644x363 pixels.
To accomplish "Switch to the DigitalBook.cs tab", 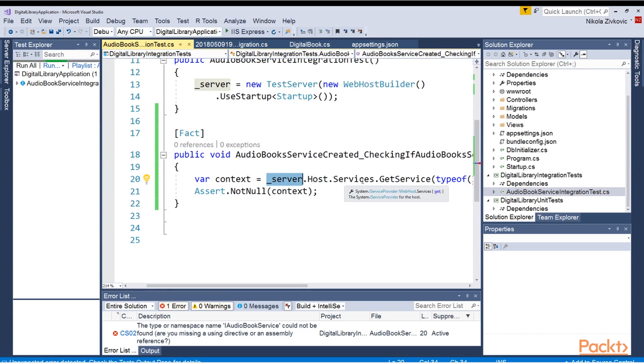I will tap(310, 45).
